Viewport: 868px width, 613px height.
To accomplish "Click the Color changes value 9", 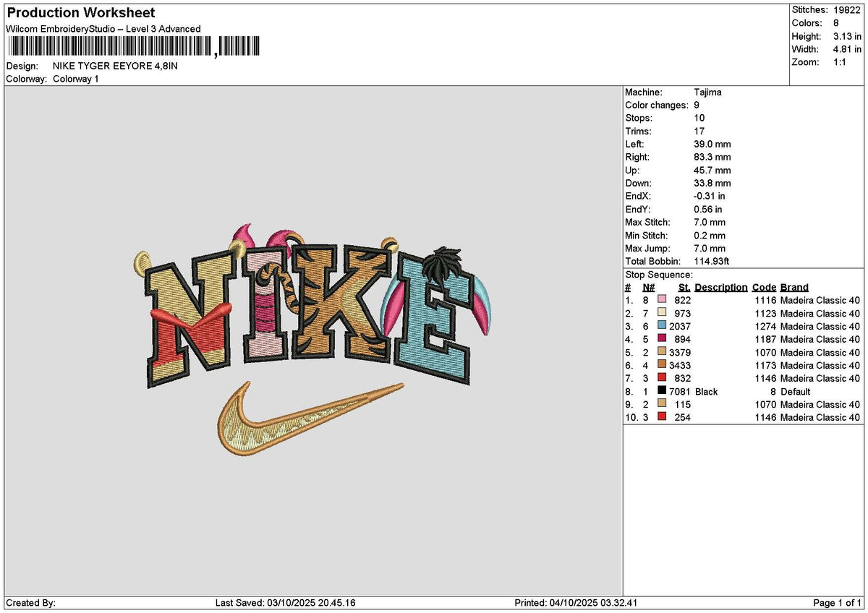I will (697, 105).
